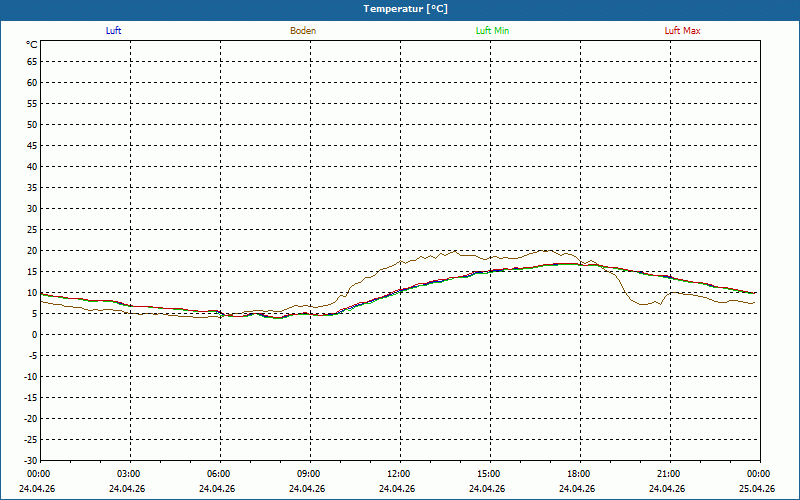Click the 50 y-axis value
Viewport: 800px width, 500px height.
[32, 124]
